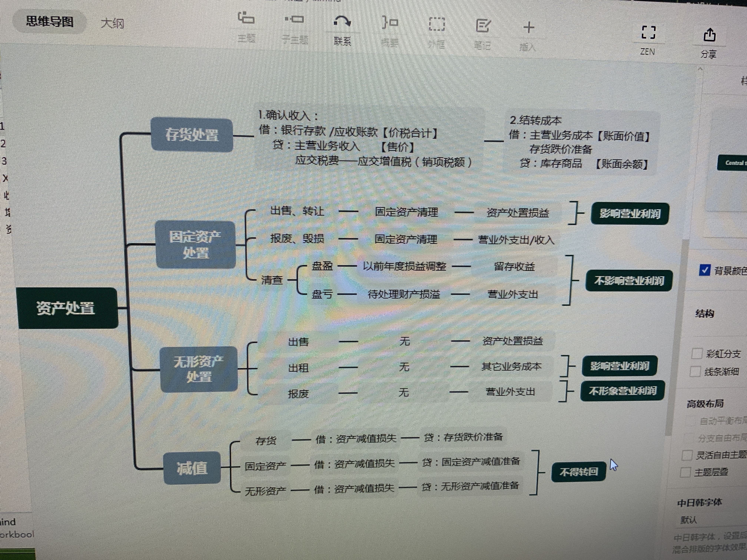Click the scroll-up arrow of the side panel
Image resolution: width=747 pixels, height=560 pixels.
[700, 69]
